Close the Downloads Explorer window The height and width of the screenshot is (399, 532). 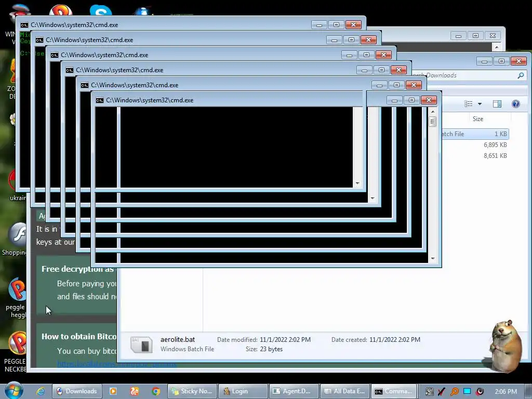coord(518,61)
